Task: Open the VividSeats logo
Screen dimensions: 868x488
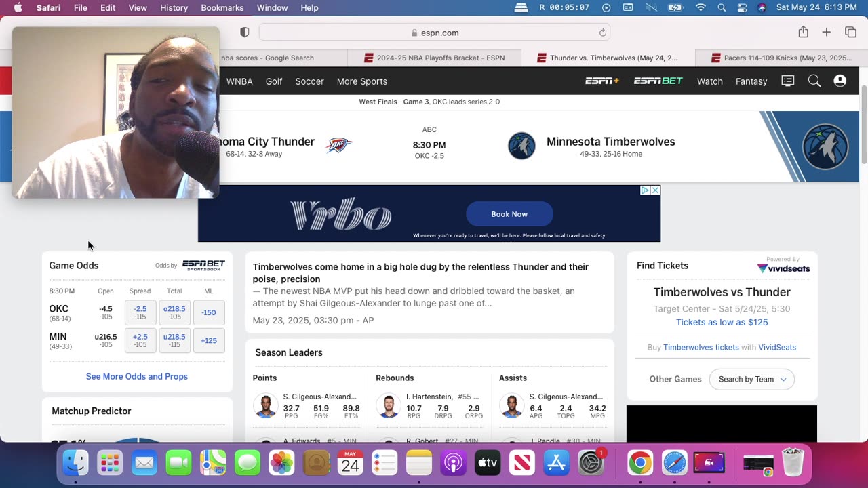Action: click(783, 268)
